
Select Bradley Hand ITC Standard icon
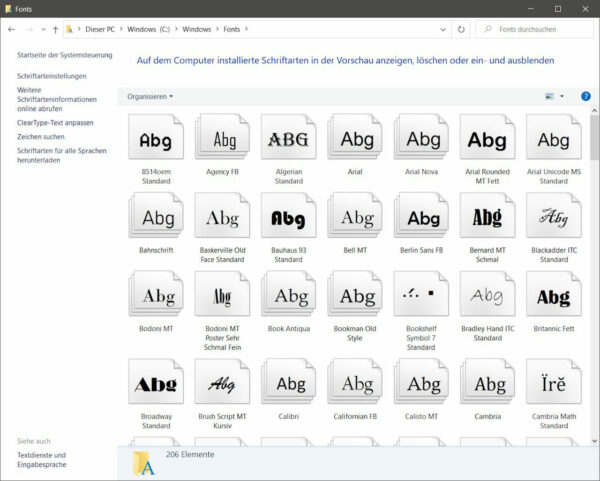point(488,293)
